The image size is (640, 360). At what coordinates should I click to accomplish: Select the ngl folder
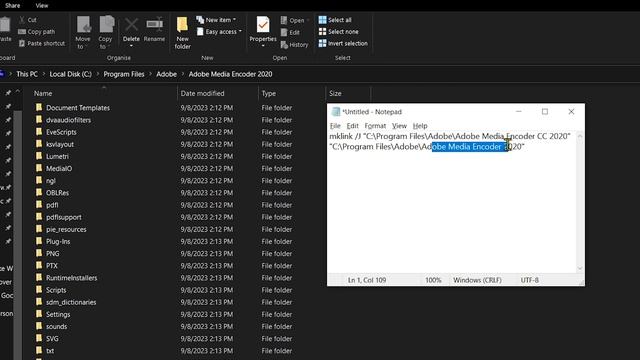pyautogui.click(x=51, y=181)
